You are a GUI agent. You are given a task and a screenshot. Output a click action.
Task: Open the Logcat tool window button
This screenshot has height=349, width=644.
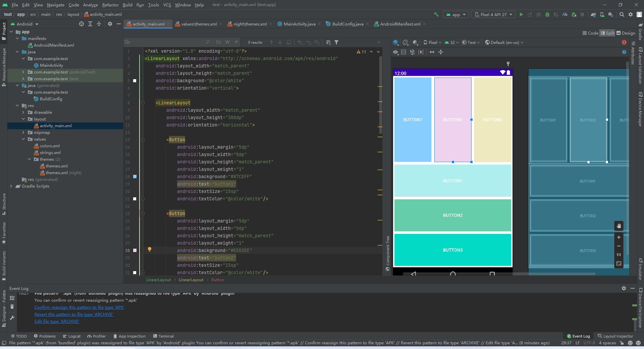tap(71, 336)
